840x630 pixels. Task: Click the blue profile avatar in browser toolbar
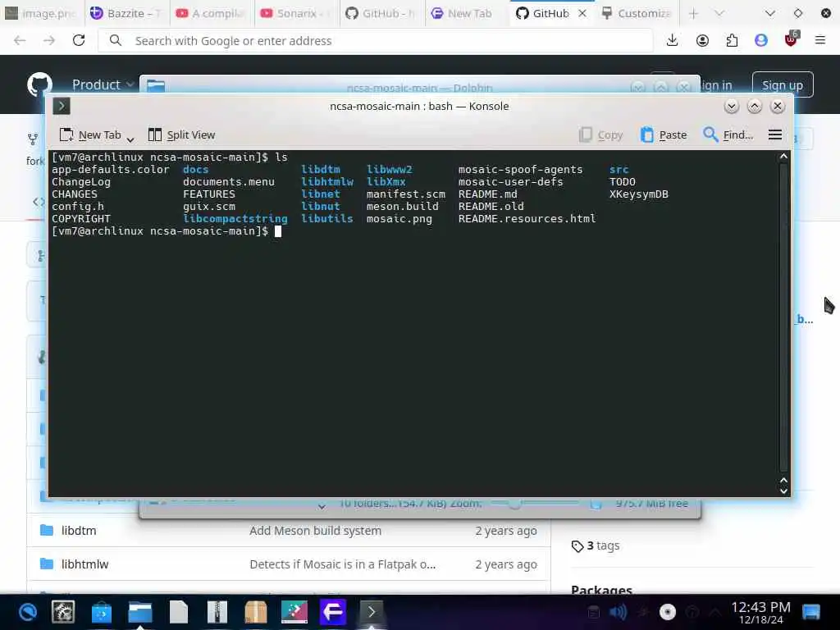(x=760, y=41)
